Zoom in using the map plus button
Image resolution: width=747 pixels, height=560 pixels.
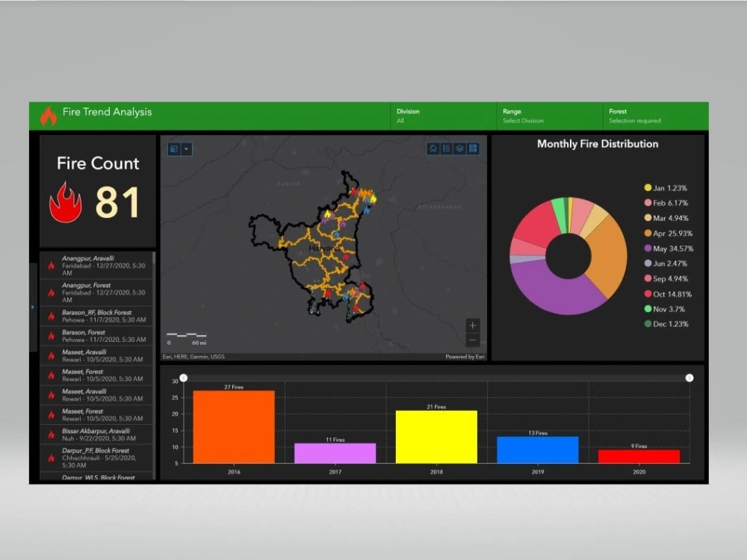pos(472,325)
